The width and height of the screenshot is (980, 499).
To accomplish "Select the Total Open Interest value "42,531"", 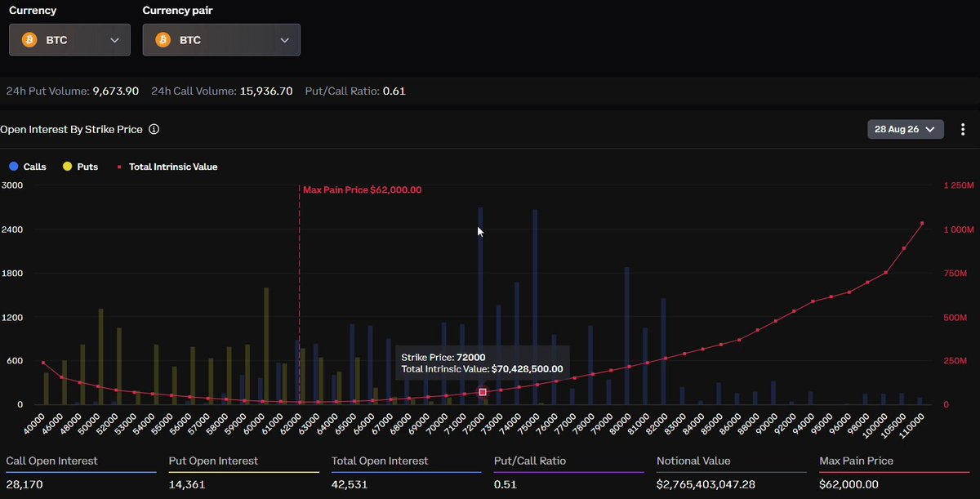I will [350, 484].
